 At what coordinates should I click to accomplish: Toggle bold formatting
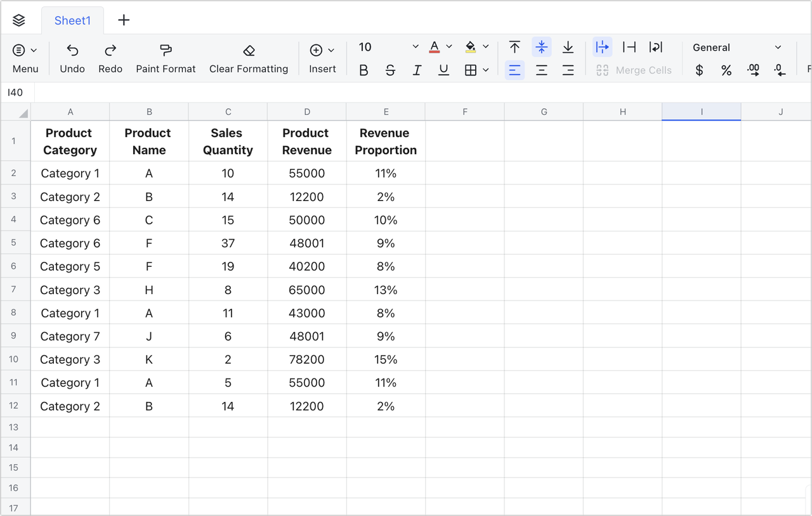coord(363,70)
